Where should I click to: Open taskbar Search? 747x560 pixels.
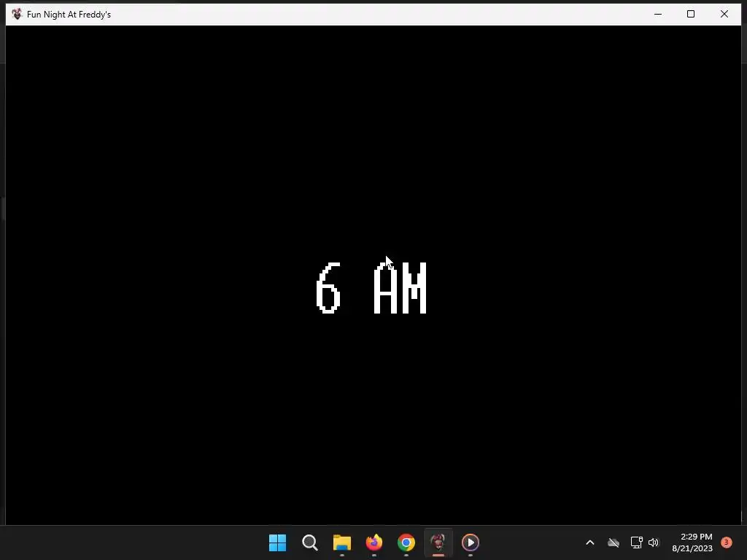(309, 542)
